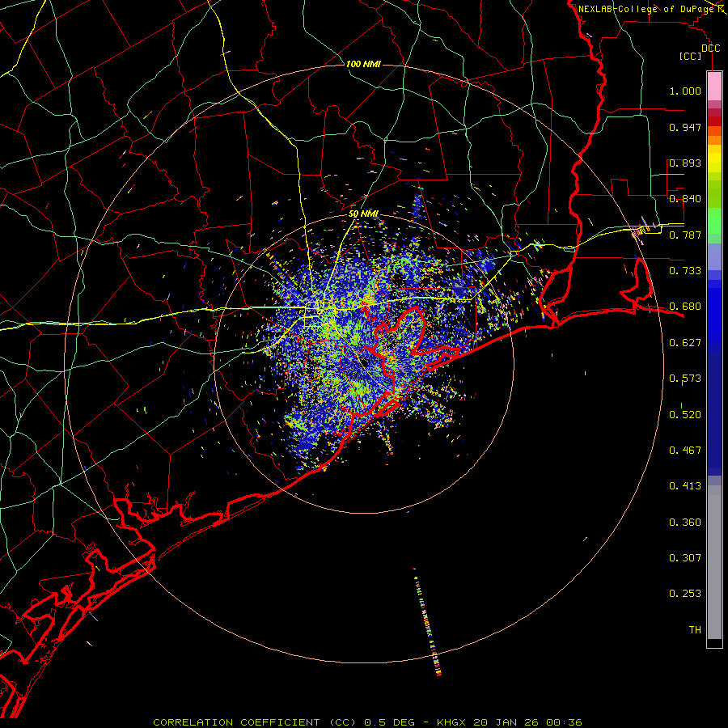Select the 0.520 scale value
This screenshot has height=728, width=728.
(685, 415)
